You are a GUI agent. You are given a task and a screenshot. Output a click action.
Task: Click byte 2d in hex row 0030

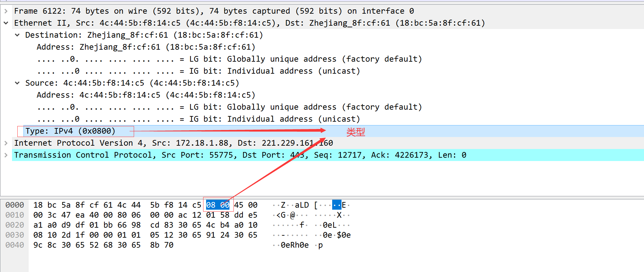click(x=66, y=235)
